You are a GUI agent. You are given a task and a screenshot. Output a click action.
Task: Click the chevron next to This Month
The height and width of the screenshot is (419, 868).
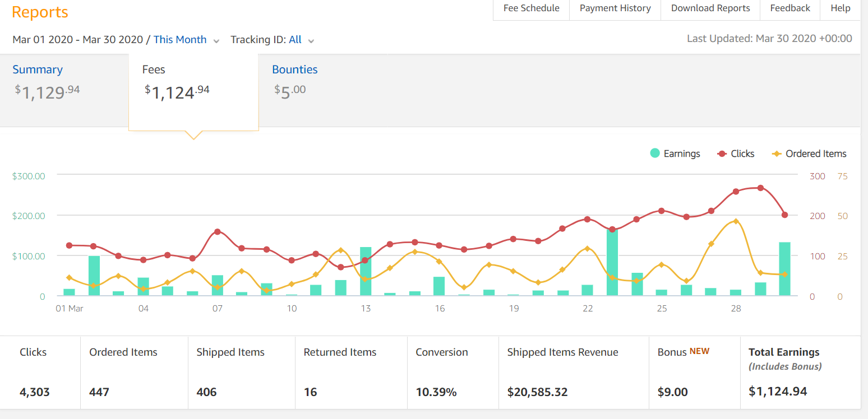pyautogui.click(x=216, y=40)
